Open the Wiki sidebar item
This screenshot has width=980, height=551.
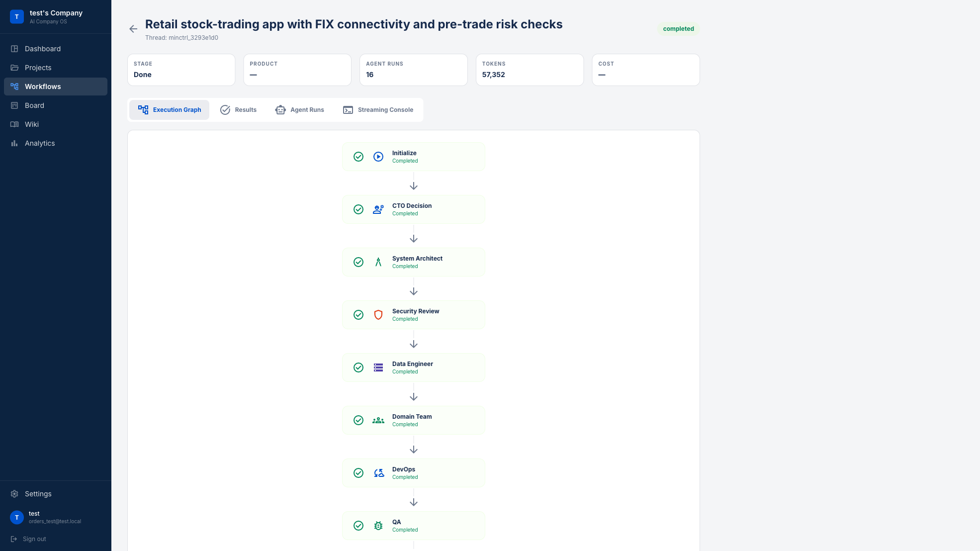(x=31, y=124)
